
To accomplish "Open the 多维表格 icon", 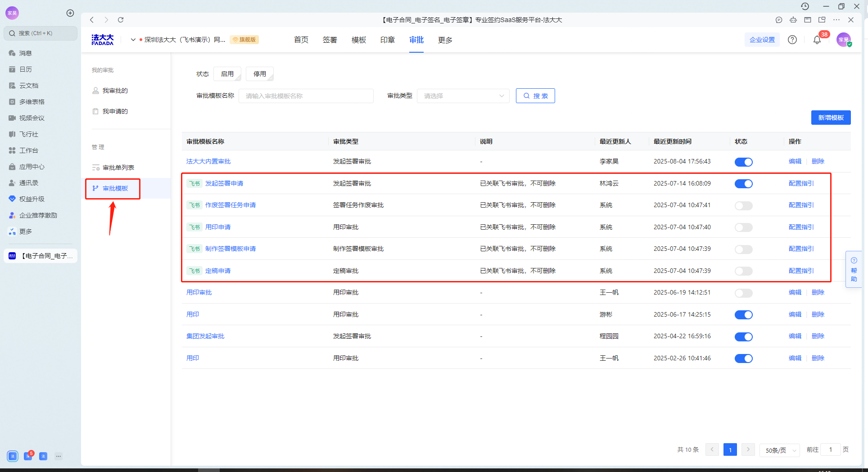I will coord(12,102).
